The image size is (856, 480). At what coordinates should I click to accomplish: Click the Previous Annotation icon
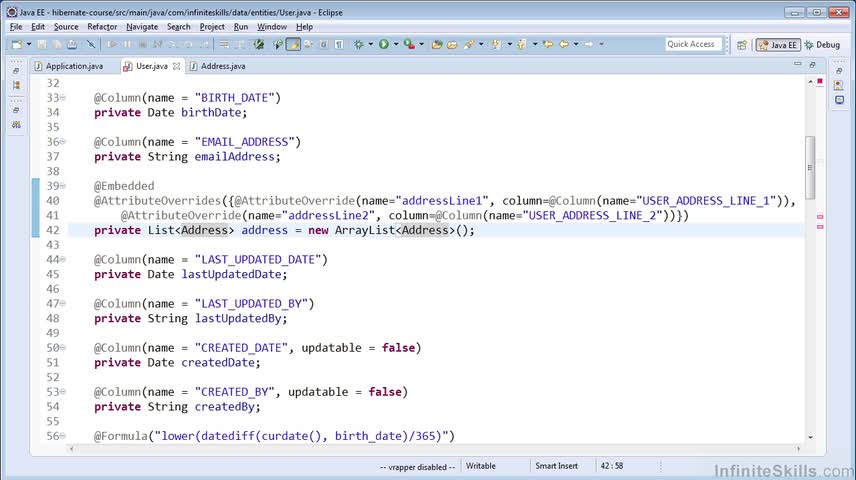coord(522,44)
